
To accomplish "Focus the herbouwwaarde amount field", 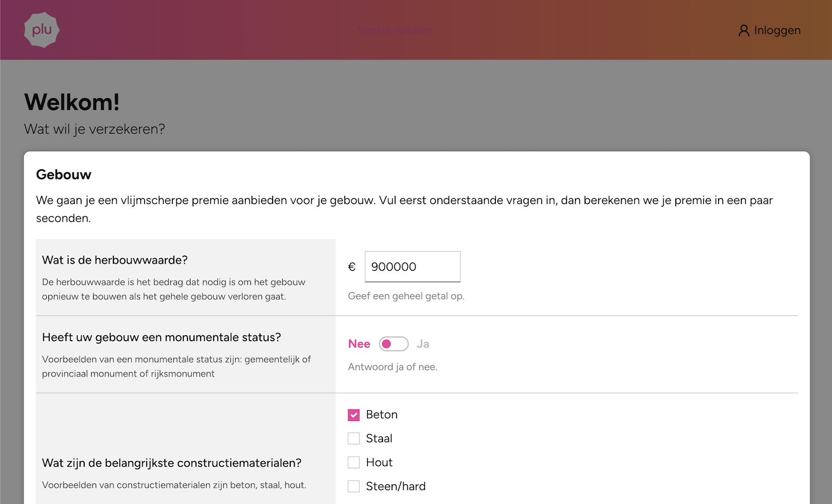I will pos(412,267).
